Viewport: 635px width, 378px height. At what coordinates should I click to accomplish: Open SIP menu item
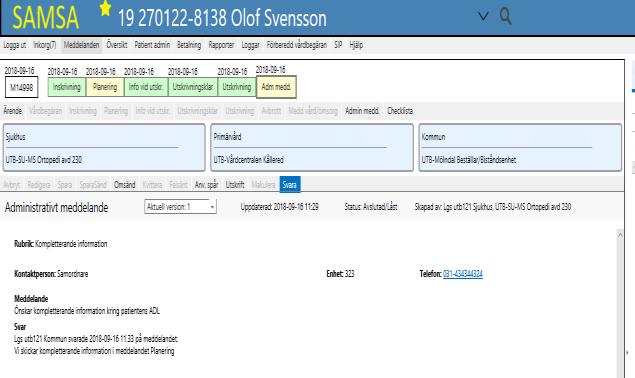pyautogui.click(x=338, y=45)
